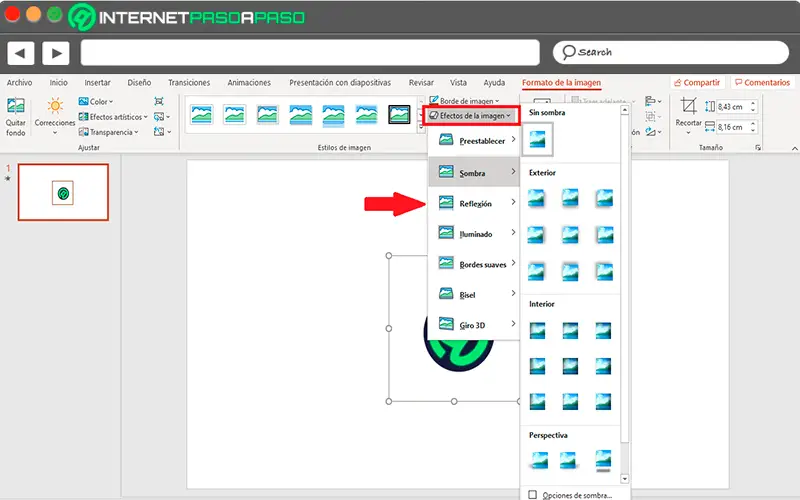The height and width of the screenshot is (500, 800).
Task: Switch to the Insertar tab
Action: pyautogui.click(x=97, y=83)
